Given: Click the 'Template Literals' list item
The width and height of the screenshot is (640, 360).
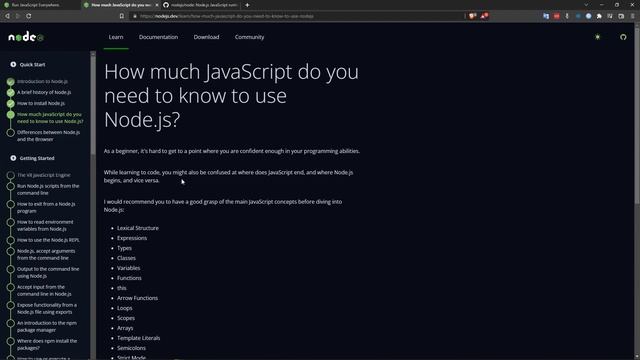Looking at the screenshot, I should coord(138,338).
